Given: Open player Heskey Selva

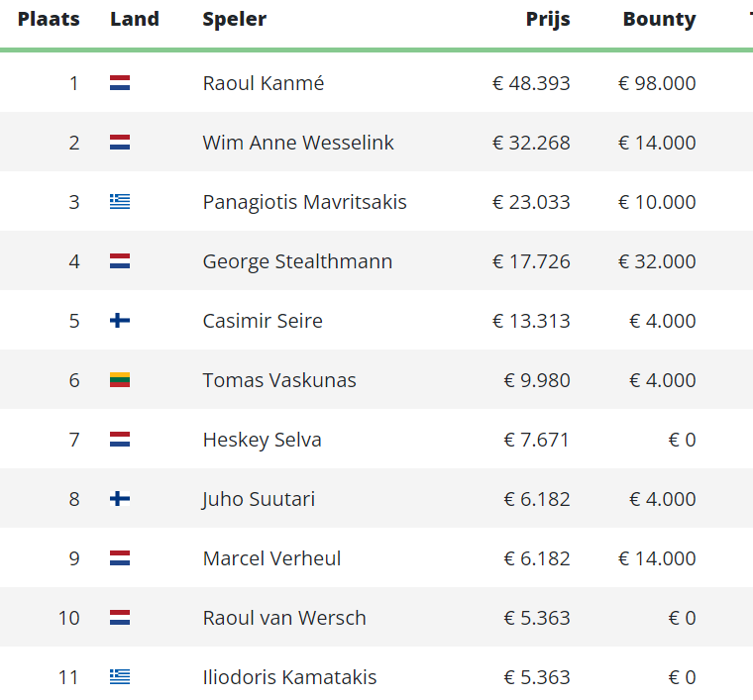Looking at the screenshot, I should (x=262, y=440).
